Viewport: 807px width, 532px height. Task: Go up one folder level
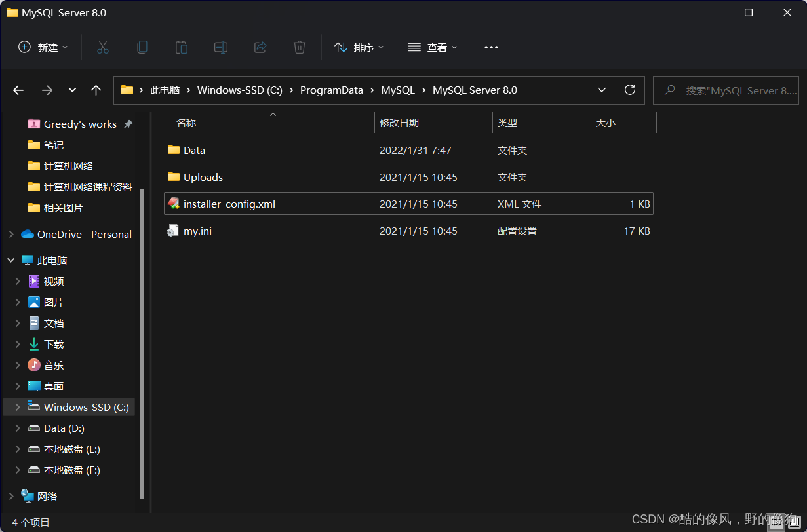pyautogui.click(x=96, y=90)
